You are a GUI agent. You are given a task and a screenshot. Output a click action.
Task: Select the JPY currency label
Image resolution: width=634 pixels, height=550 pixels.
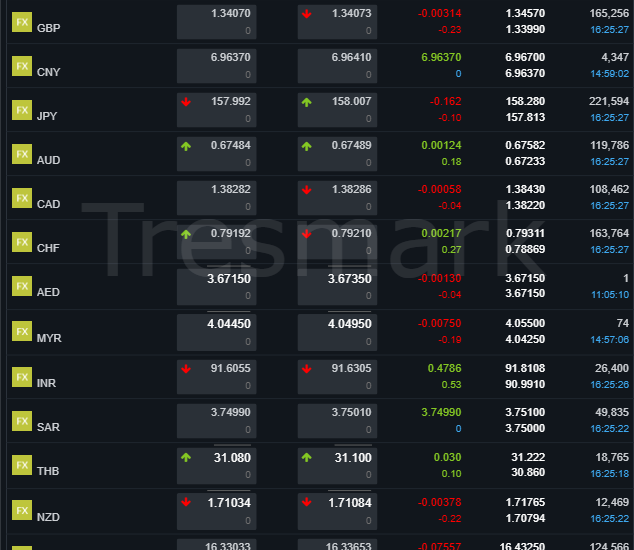point(47,116)
